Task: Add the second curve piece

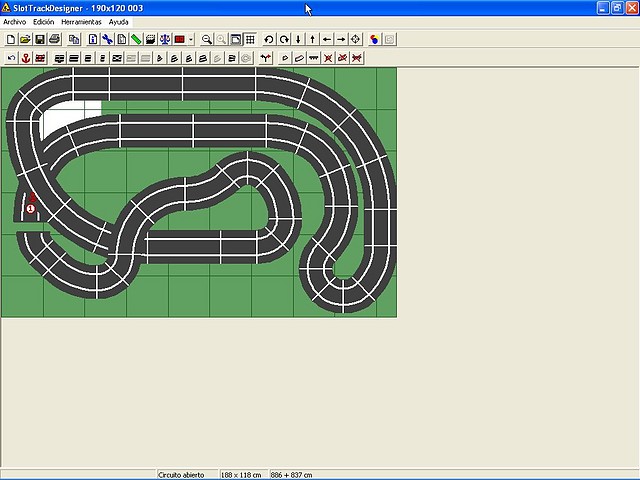Action: pos(174,58)
